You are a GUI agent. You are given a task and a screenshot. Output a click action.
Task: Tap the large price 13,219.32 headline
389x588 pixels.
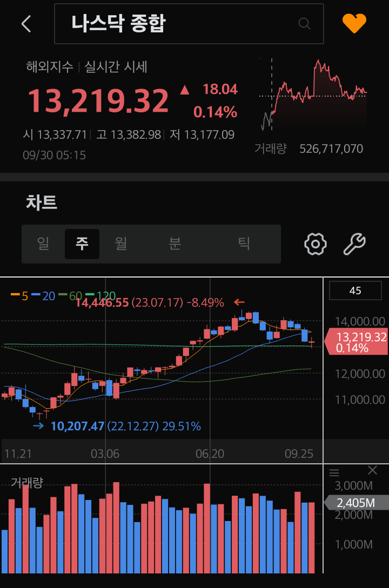point(98,101)
